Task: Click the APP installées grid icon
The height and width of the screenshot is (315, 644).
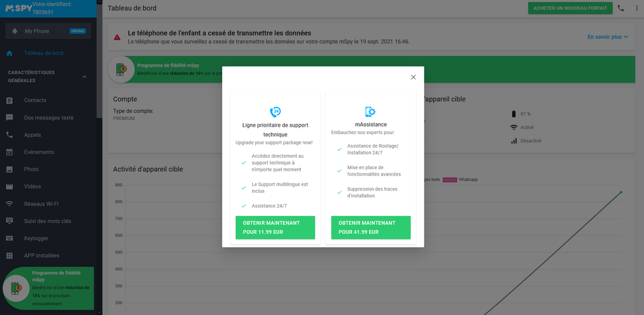Action: 9,255
